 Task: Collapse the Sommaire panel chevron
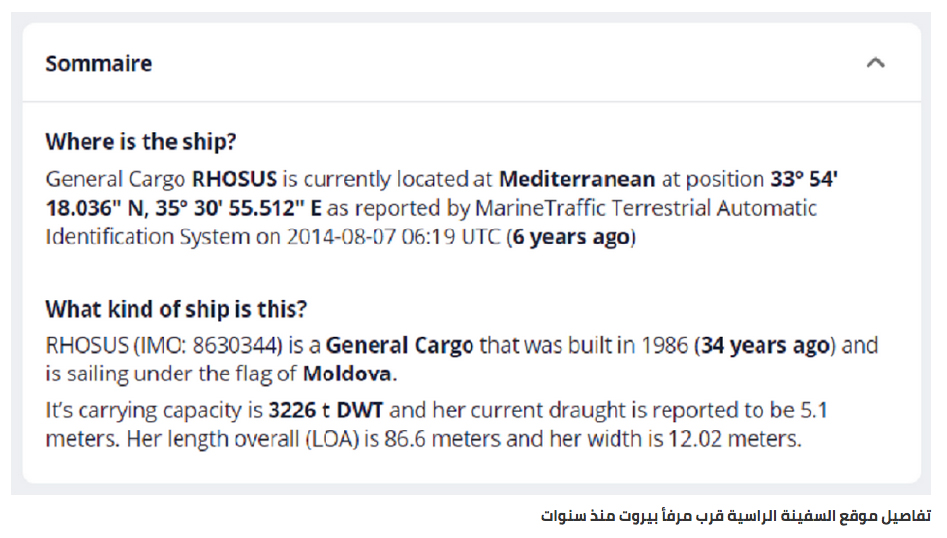pyautogui.click(x=875, y=63)
